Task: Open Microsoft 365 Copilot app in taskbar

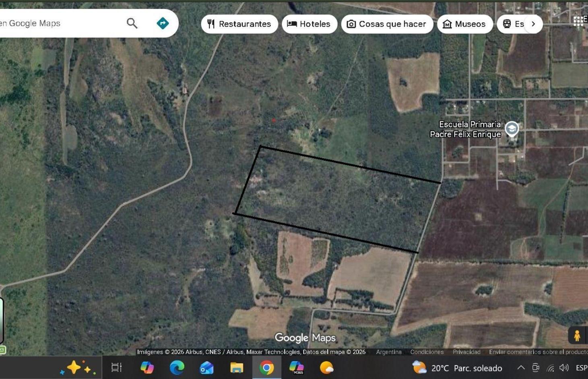Action: (297, 368)
